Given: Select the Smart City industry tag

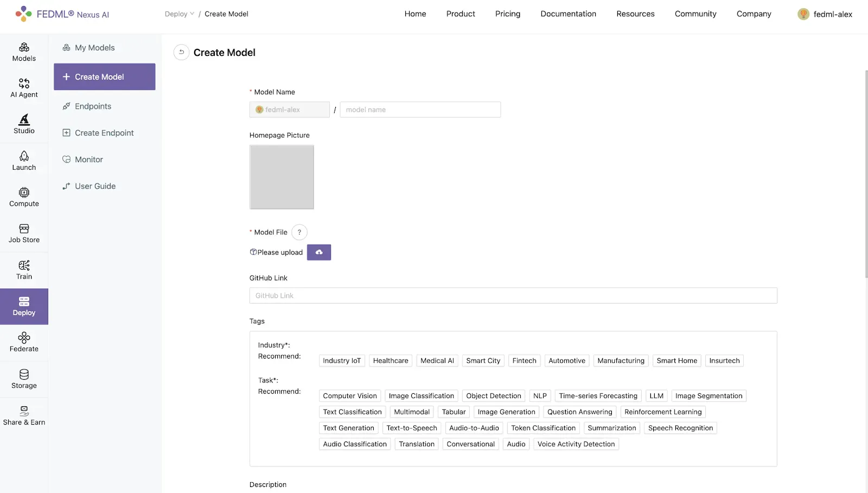Looking at the screenshot, I should [483, 361].
